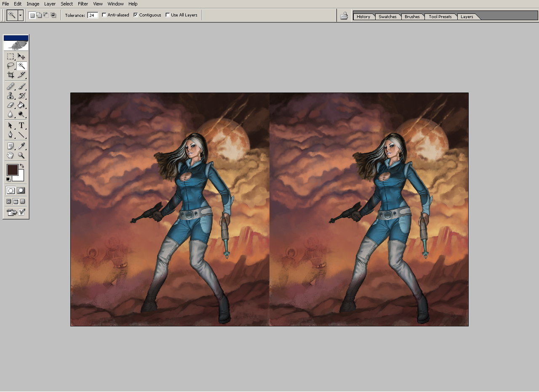Select the Lasso tool
The image size is (539, 392).
(x=11, y=66)
